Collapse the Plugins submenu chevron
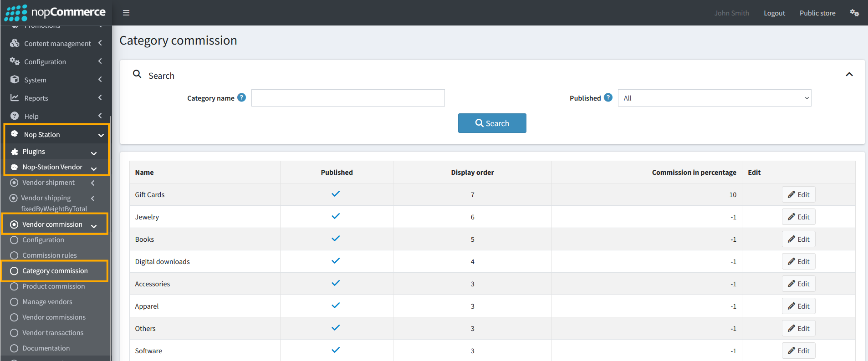This screenshot has width=868, height=361. [x=94, y=153]
